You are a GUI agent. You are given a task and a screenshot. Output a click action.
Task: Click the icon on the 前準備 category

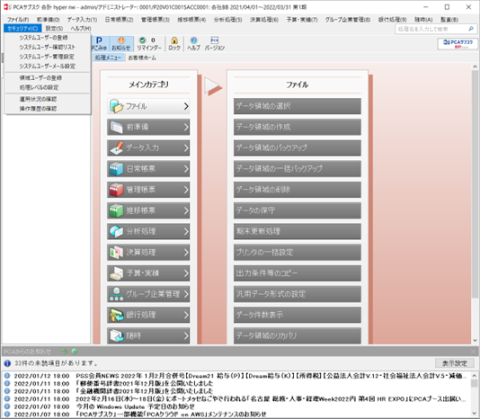[116, 127]
